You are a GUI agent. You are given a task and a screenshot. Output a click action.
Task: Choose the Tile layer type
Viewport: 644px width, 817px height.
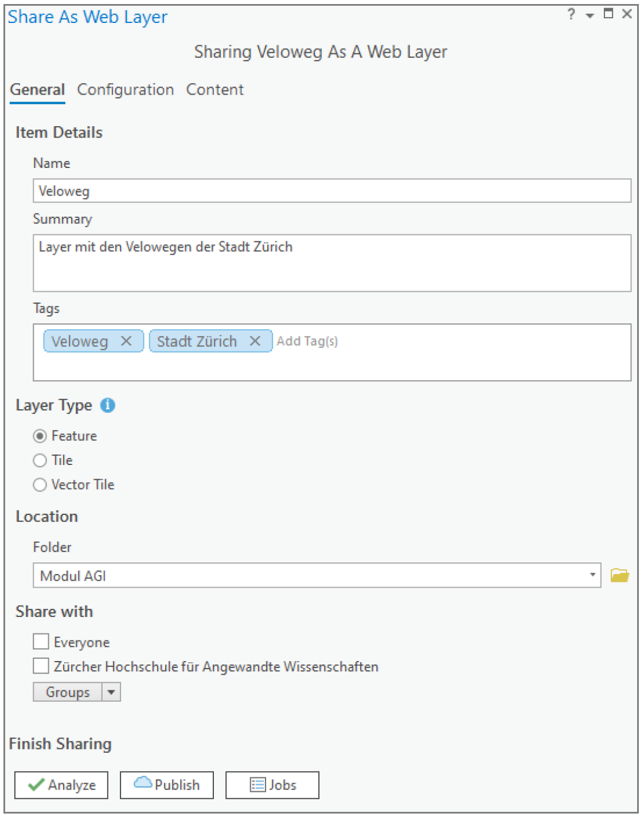40,460
